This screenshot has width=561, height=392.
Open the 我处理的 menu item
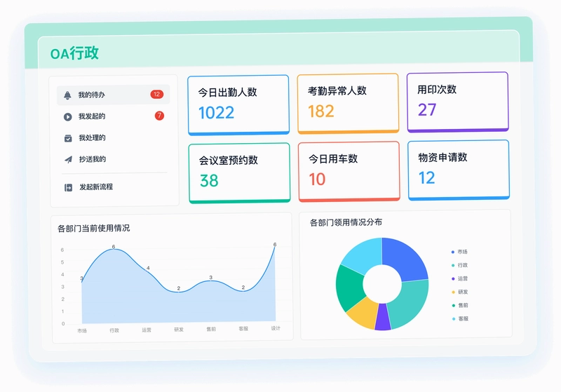coord(113,137)
